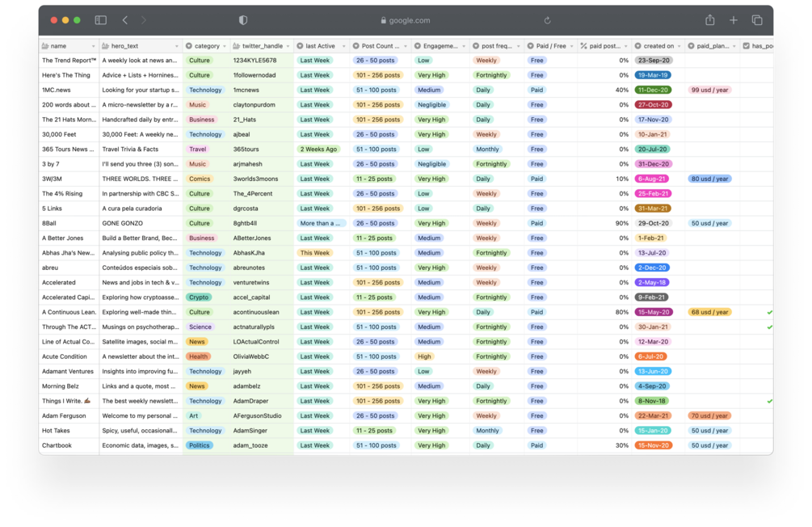Click the '365tours' twitter handle cell
Image resolution: width=812 pixels, height=527 pixels.
click(x=262, y=150)
